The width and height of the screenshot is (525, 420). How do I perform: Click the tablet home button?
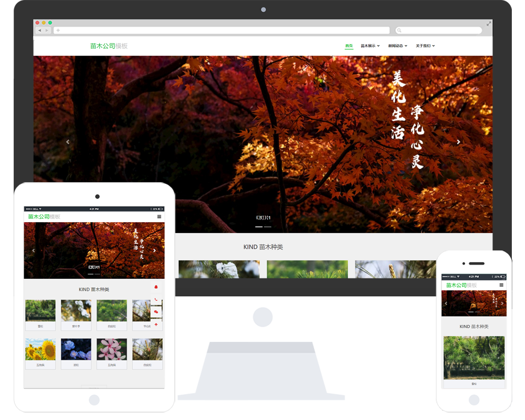pyautogui.click(x=94, y=400)
